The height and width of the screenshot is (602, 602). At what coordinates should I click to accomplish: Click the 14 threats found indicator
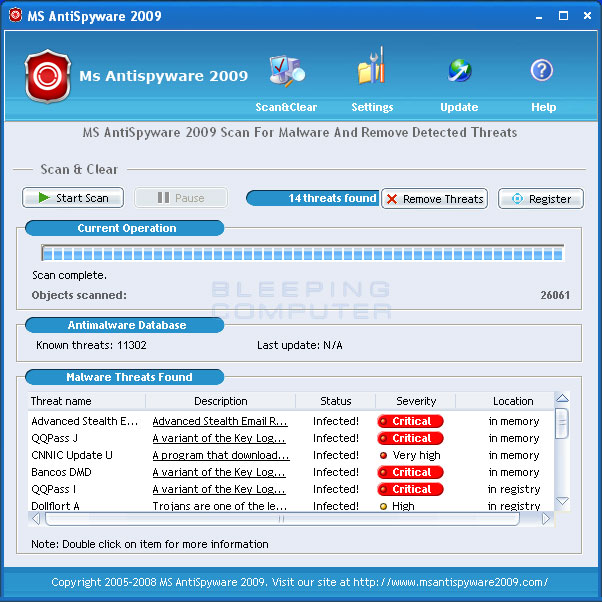pos(313,198)
